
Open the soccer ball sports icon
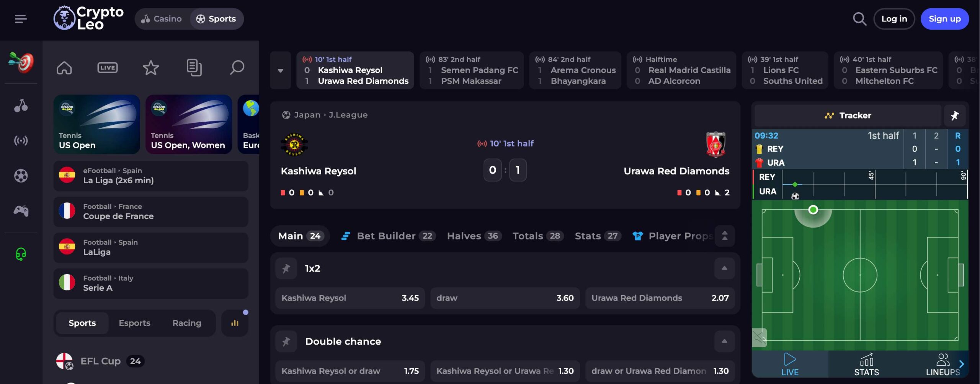click(x=21, y=176)
